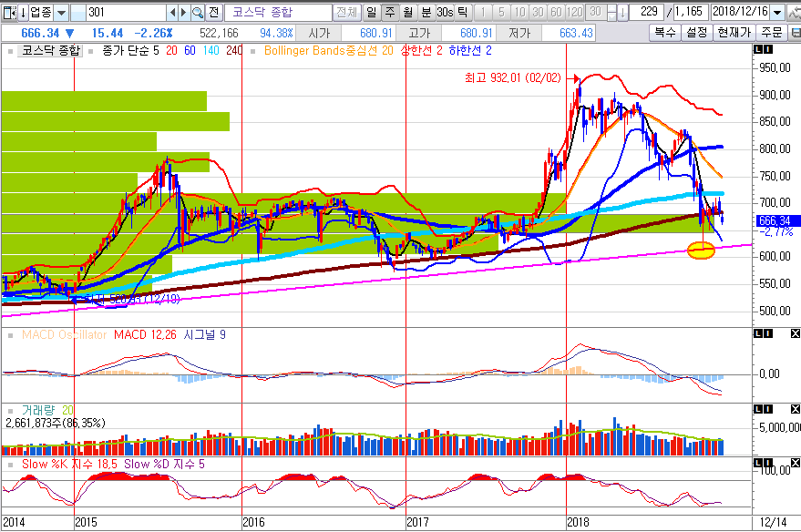Click the magnifier search icon beside code 301
This screenshot has width=801, height=532.
pyautogui.click(x=197, y=13)
